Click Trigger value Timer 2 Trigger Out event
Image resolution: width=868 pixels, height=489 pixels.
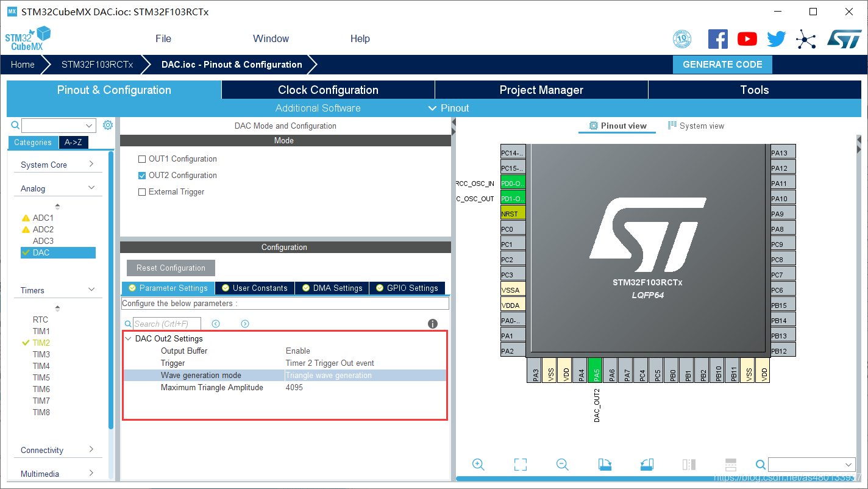tap(330, 363)
